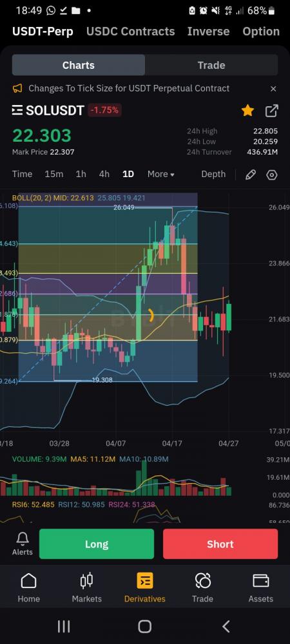Open chart settings hexagon icon
The width and height of the screenshot is (290, 644).
(272, 175)
